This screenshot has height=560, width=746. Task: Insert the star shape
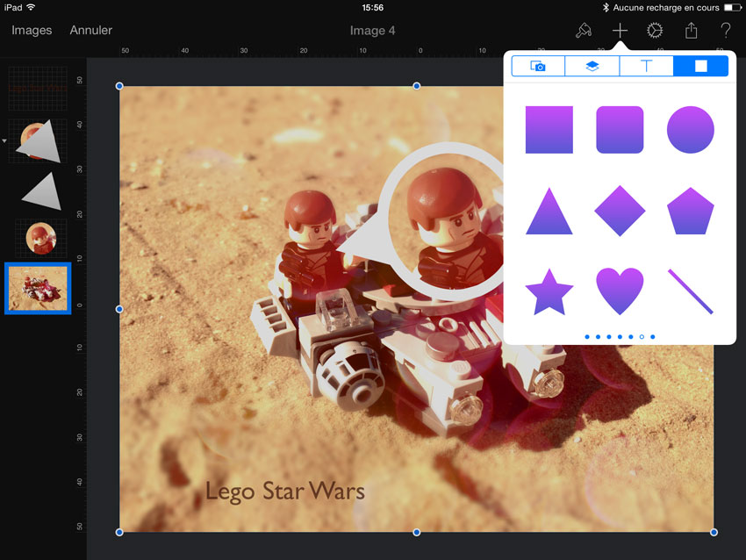point(549,291)
